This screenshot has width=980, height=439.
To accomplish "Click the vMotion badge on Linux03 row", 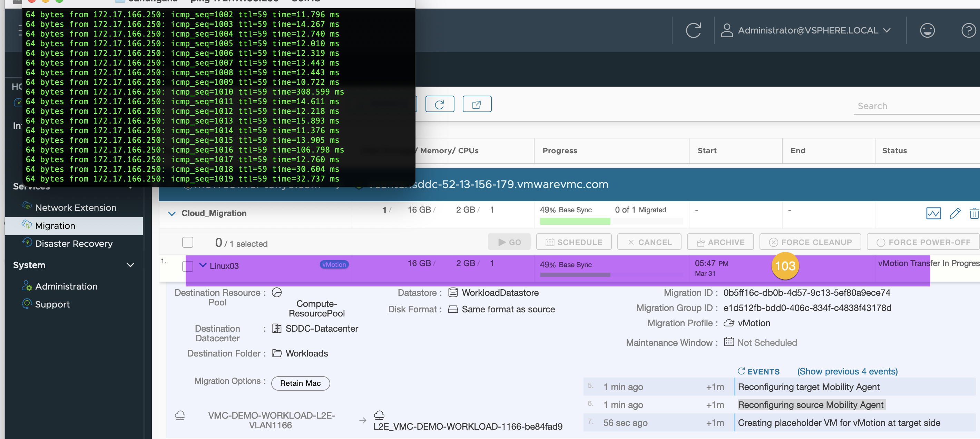I will tap(334, 265).
